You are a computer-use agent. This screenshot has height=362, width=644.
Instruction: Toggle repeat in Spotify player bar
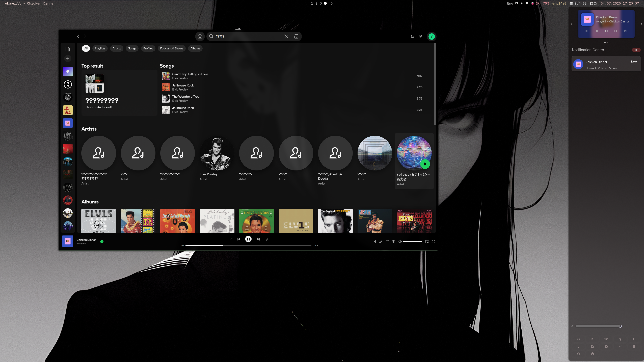pos(266,239)
